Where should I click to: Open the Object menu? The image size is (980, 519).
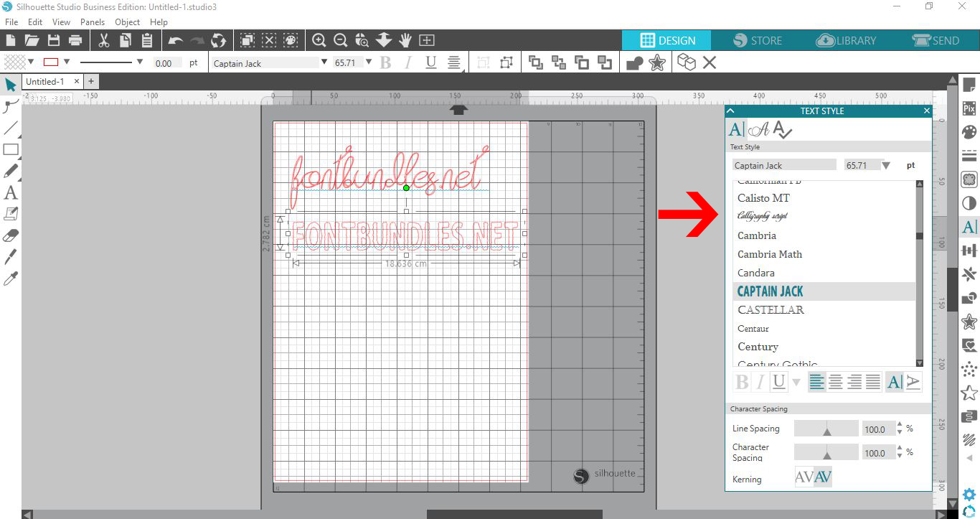coord(128,22)
